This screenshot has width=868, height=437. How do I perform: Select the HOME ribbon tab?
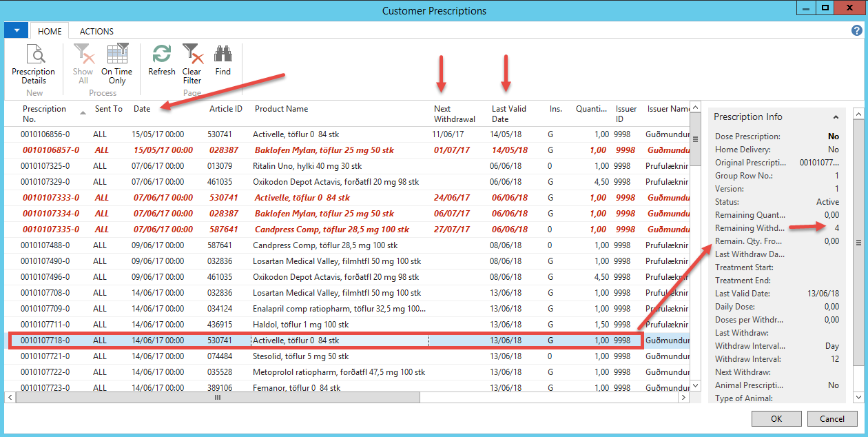[x=50, y=31]
